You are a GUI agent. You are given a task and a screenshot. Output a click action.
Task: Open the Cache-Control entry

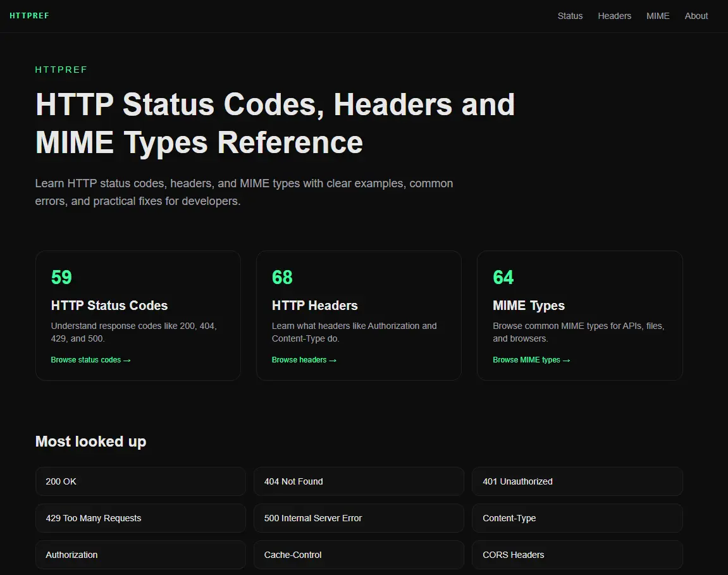click(x=359, y=555)
